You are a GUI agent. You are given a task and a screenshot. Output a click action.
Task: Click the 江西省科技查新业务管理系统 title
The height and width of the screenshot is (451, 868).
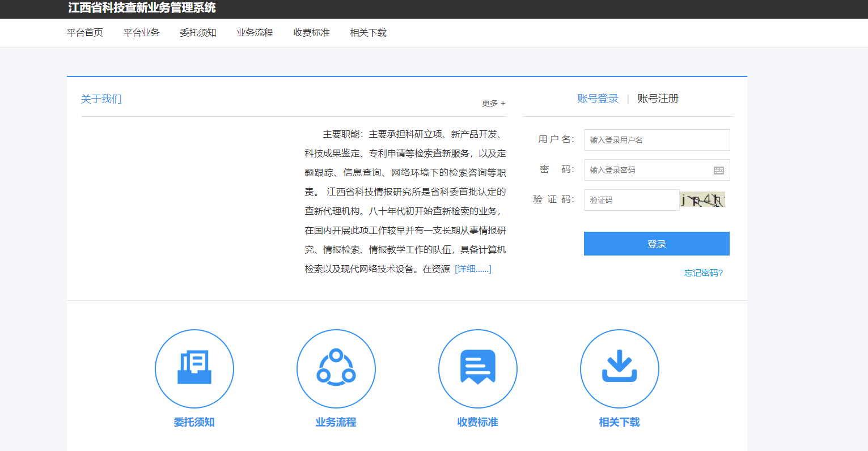pos(142,8)
